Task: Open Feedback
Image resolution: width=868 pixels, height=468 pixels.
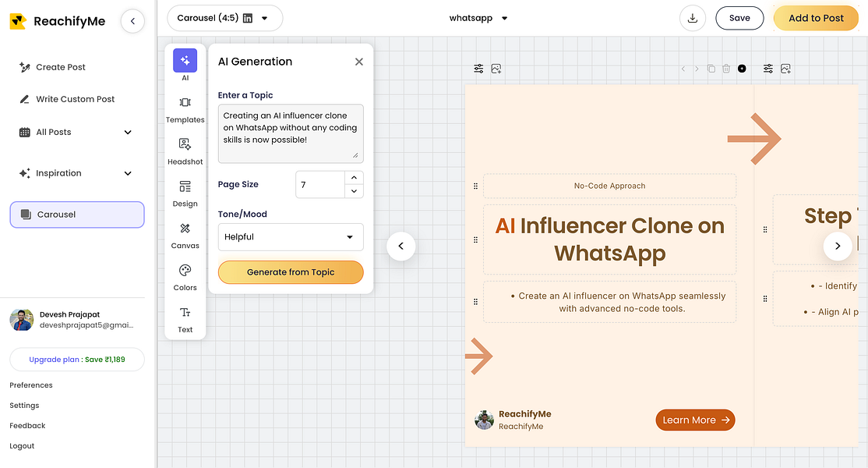Action: click(x=27, y=425)
